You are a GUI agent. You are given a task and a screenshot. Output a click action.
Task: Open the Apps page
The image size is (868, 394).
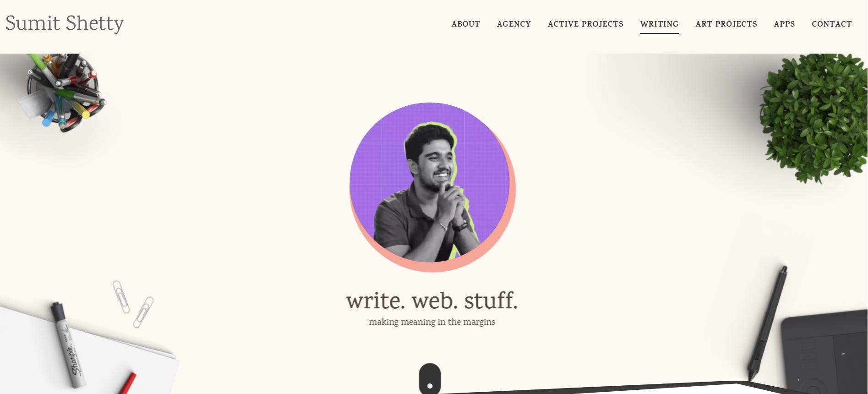(784, 24)
